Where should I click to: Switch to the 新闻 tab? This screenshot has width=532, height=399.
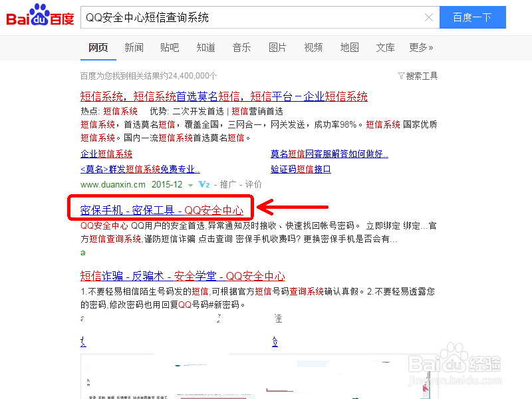134,47
